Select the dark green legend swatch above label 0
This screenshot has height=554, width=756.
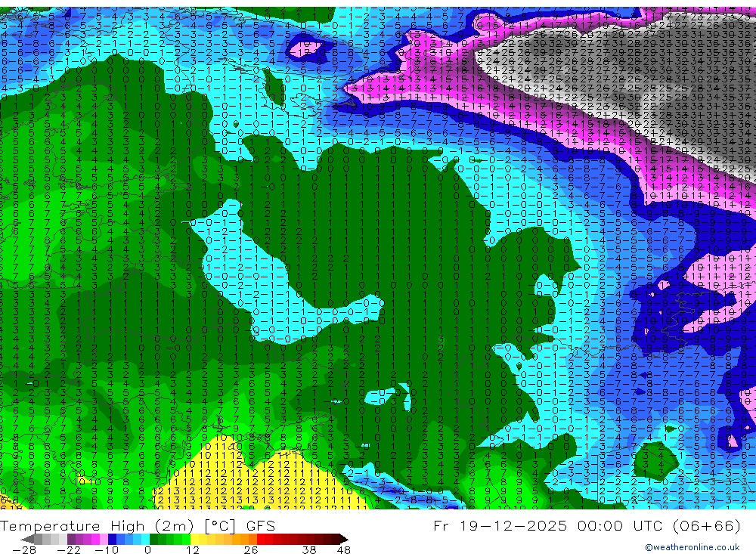(x=153, y=539)
